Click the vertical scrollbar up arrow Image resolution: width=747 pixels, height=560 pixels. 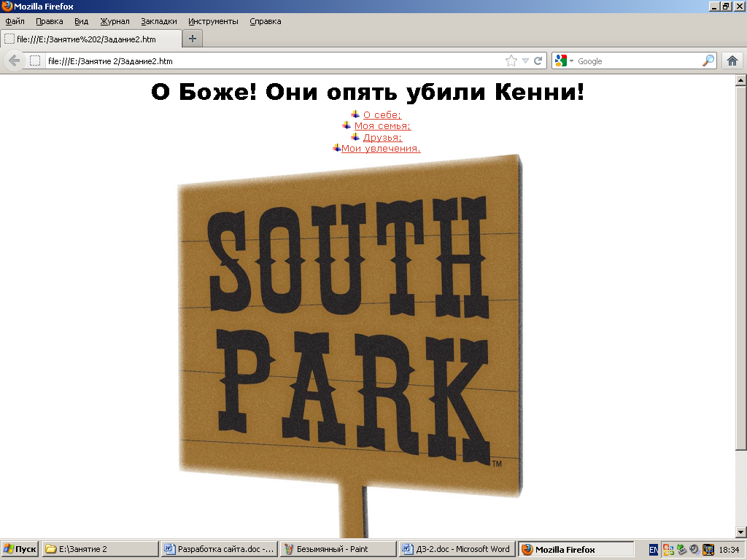tap(741, 80)
